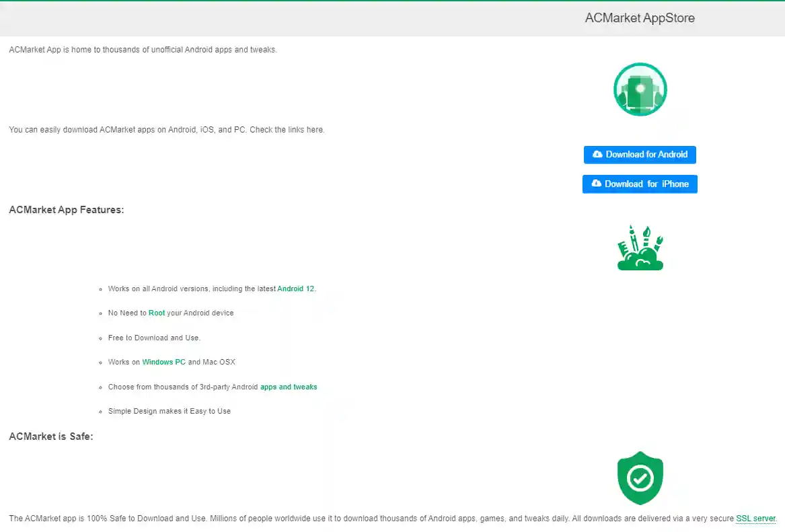Click the ACMarket is Safe heading
This screenshot has width=785, height=532.
tap(51, 436)
